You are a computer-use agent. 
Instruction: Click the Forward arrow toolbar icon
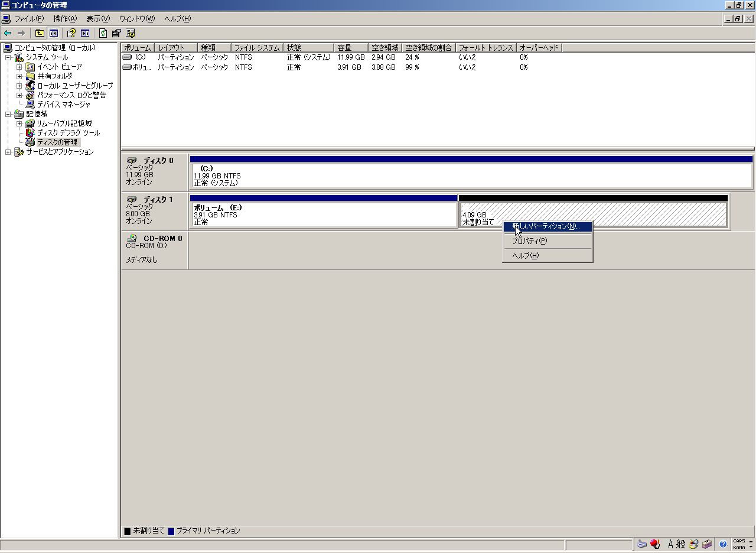[x=21, y=33]
